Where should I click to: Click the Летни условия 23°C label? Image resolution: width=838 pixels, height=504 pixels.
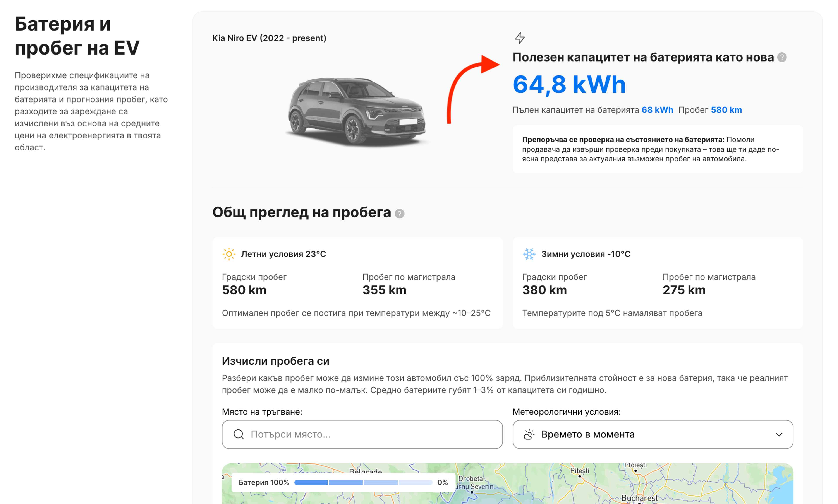(x=283, y=254)
